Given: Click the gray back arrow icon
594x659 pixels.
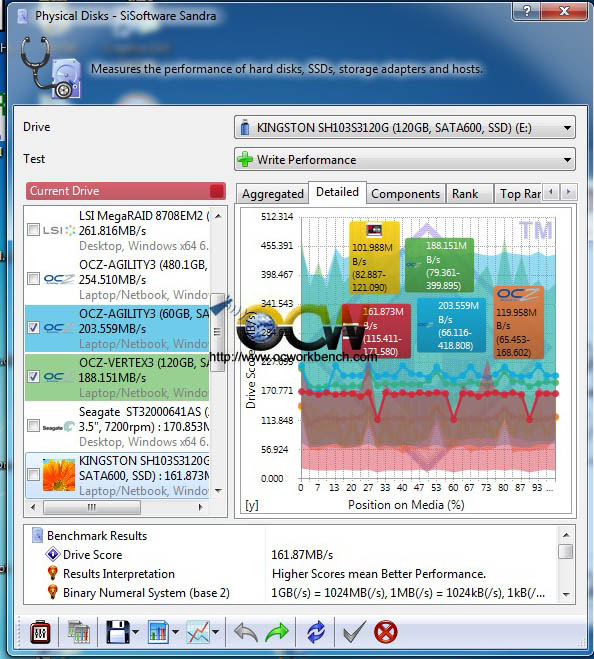Looking at the screenshot, I should tap(246, 632).
